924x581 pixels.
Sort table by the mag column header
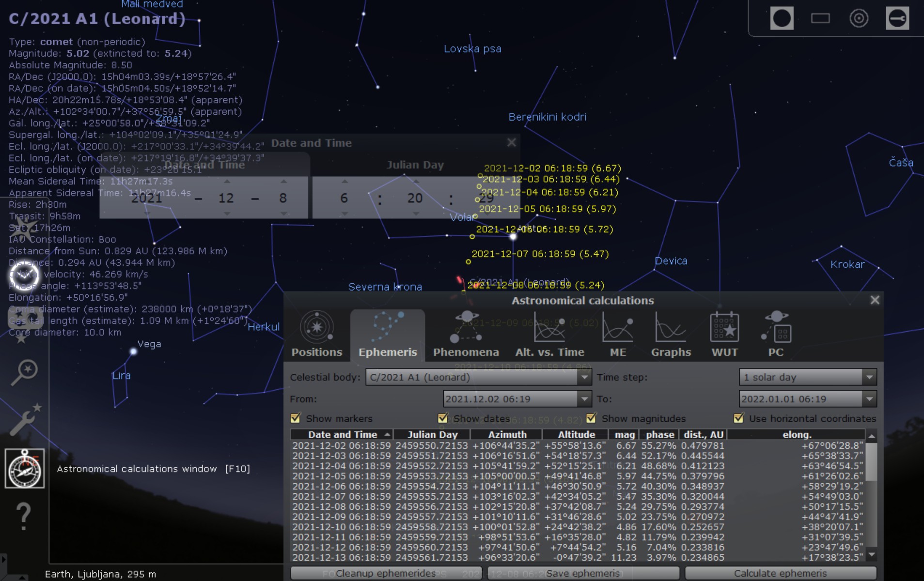(624, 435)
